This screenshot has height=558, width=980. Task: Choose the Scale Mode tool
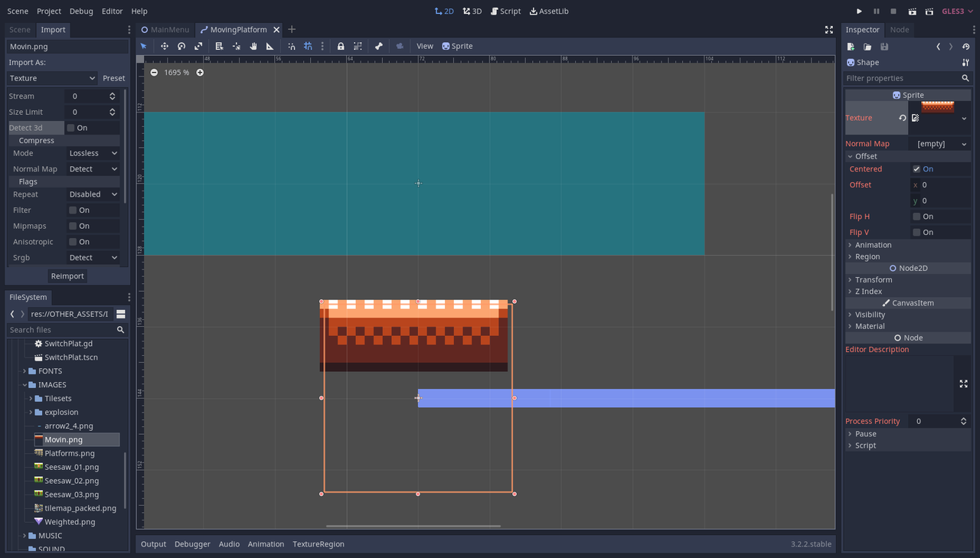point(198,46)
